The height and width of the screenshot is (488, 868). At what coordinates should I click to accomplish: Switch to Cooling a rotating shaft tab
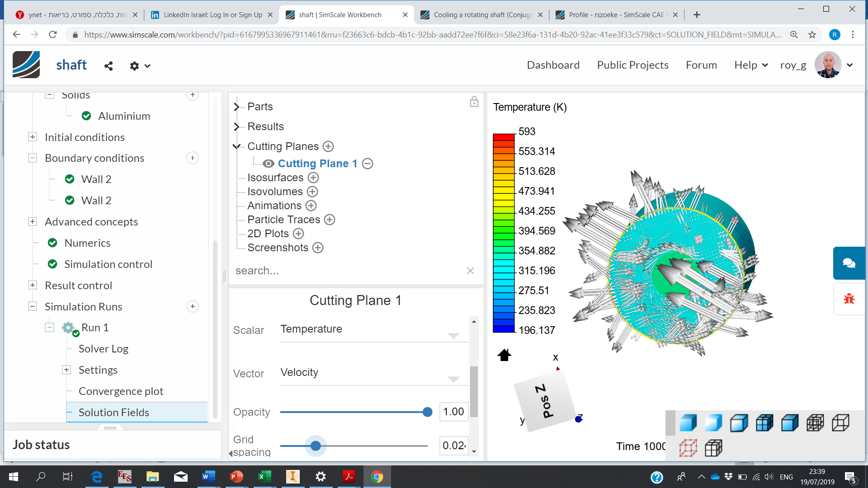click(x=482, y=15)
